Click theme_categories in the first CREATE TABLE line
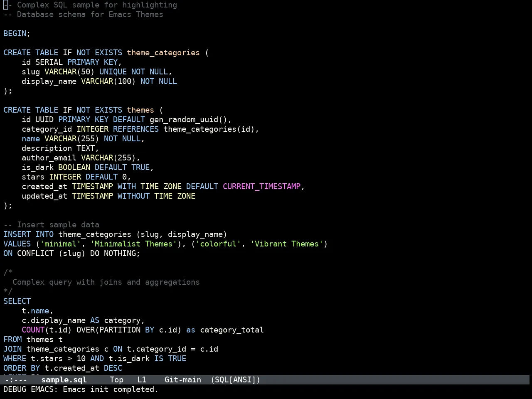The width and height of the screenshot is (532, 399). click(163, 53)
